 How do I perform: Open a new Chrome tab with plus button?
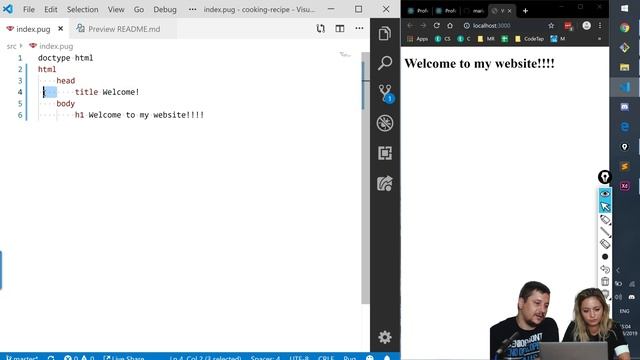(x=525, y=11)
